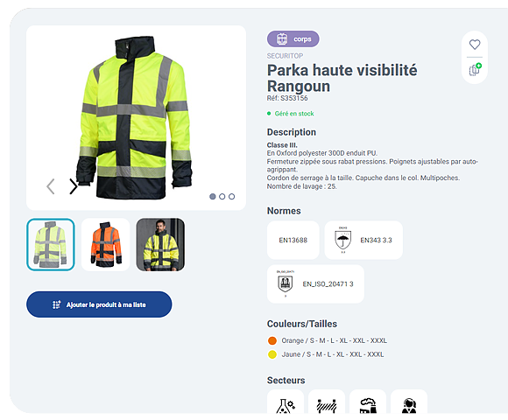Select the Jaune yellow color swatch
Screen dimensions: 508x420
[272, 354]
